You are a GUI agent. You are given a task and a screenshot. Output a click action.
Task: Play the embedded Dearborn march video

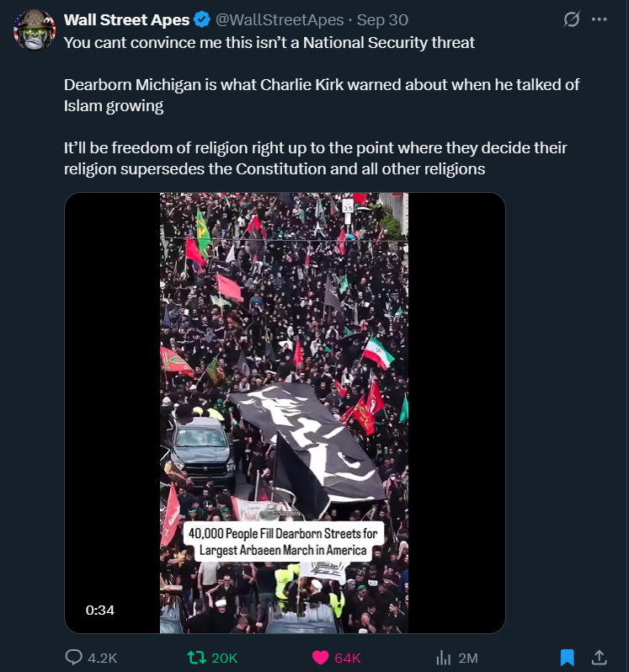285,413
